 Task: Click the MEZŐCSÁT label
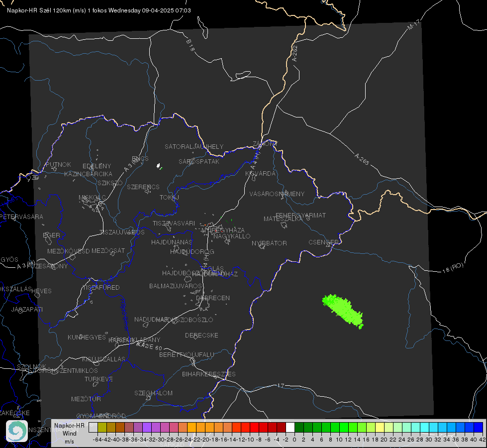pyautogui.click(x=108, y=250)
